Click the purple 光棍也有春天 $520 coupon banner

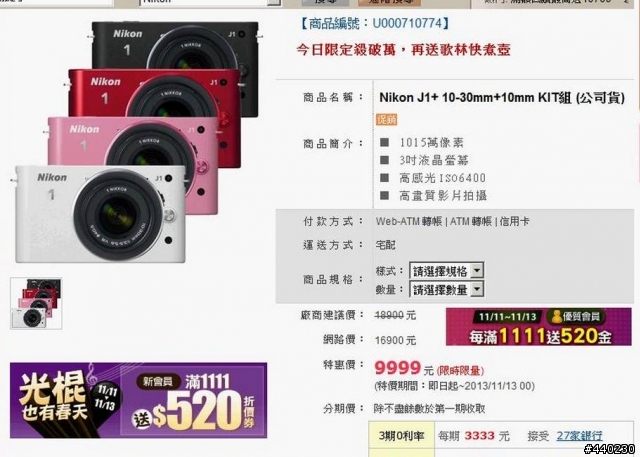[138, 400]
